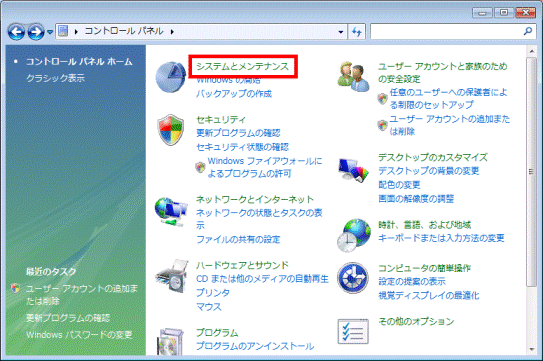Click コントロール パネル in the address bar
543x361 pixels.
point(124,31)
